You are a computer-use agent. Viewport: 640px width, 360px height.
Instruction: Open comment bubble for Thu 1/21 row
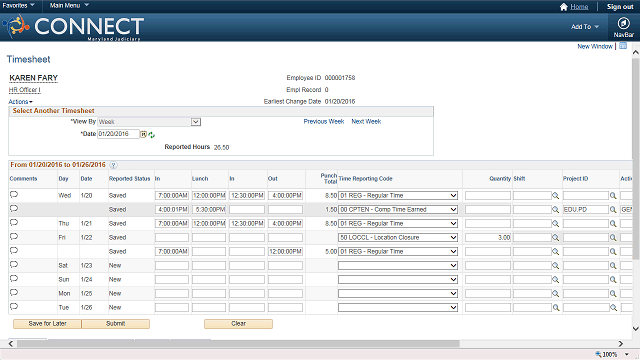[x=14, y=223]
